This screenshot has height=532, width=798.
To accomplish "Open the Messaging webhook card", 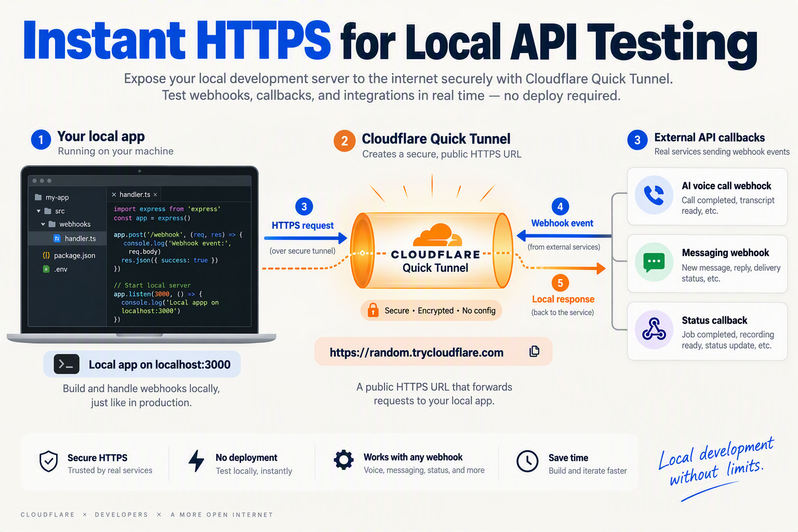I will pos(707,263).
